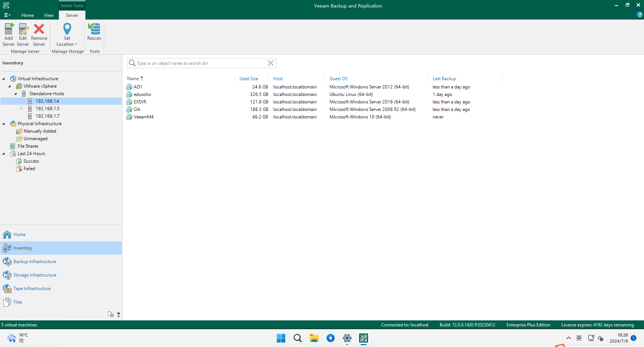Click the Remove Server red X icon
Image resolution: width=644 pixels, height=347 pixels.
point(39,29)
